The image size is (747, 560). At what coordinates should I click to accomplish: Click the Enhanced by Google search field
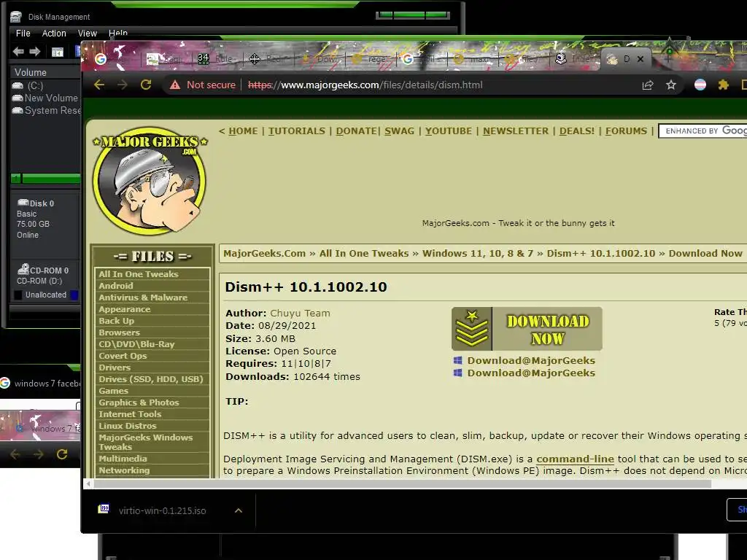click(x=703, y=131)
